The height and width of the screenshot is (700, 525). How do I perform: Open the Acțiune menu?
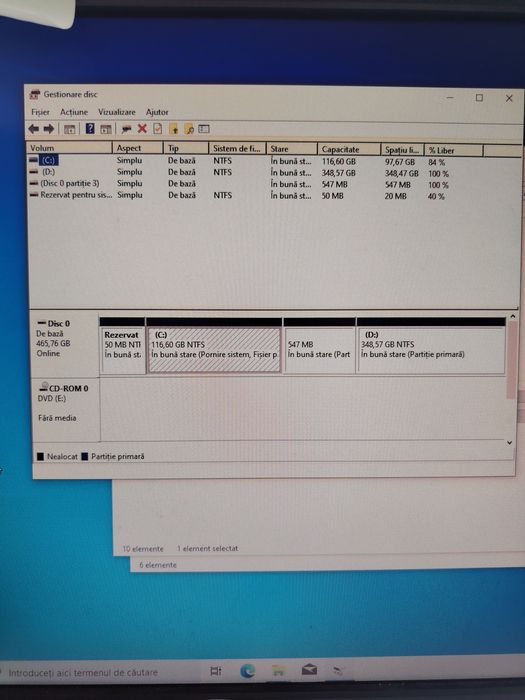click(x=74, y=112)
